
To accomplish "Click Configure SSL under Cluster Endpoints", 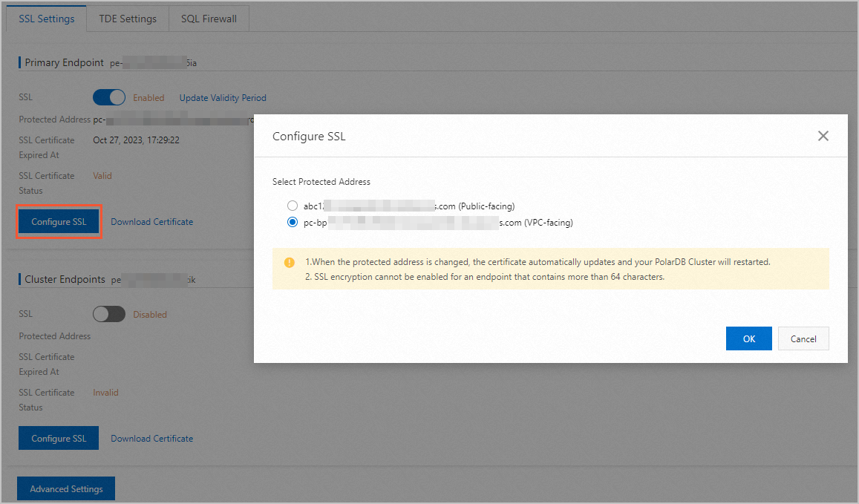I will pyautogui.click(x=59, y=439).
